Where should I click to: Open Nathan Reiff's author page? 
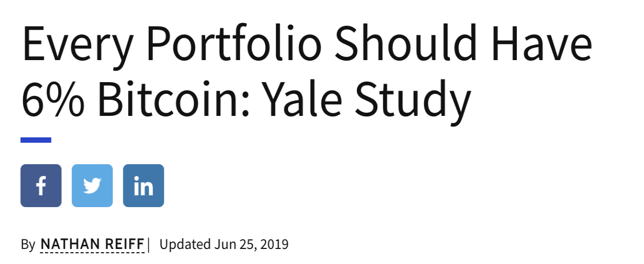click(92, 245)
